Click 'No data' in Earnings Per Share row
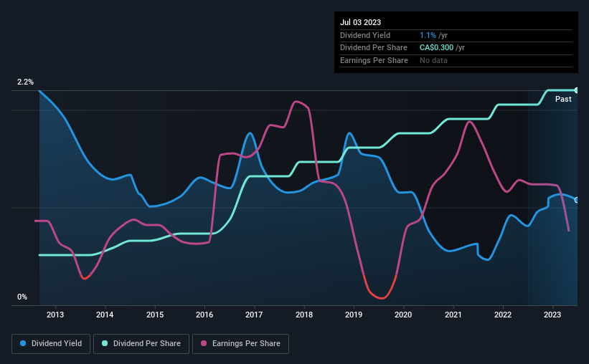Screen dimensions: 589x364 (433, 60)
